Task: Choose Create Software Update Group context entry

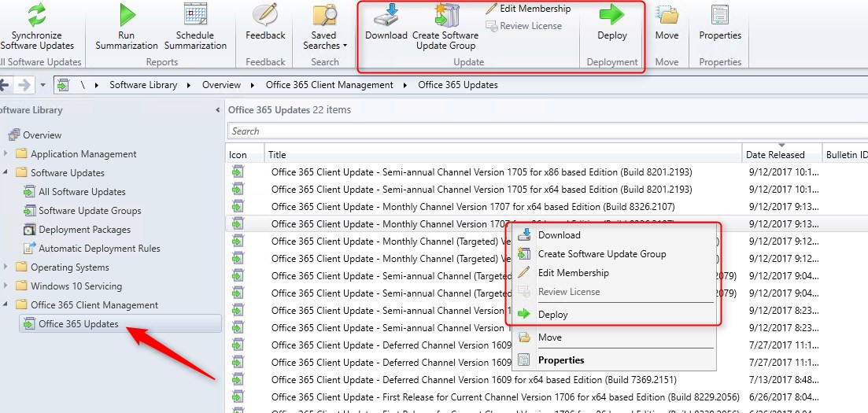Action: click(x=602, y=253)
